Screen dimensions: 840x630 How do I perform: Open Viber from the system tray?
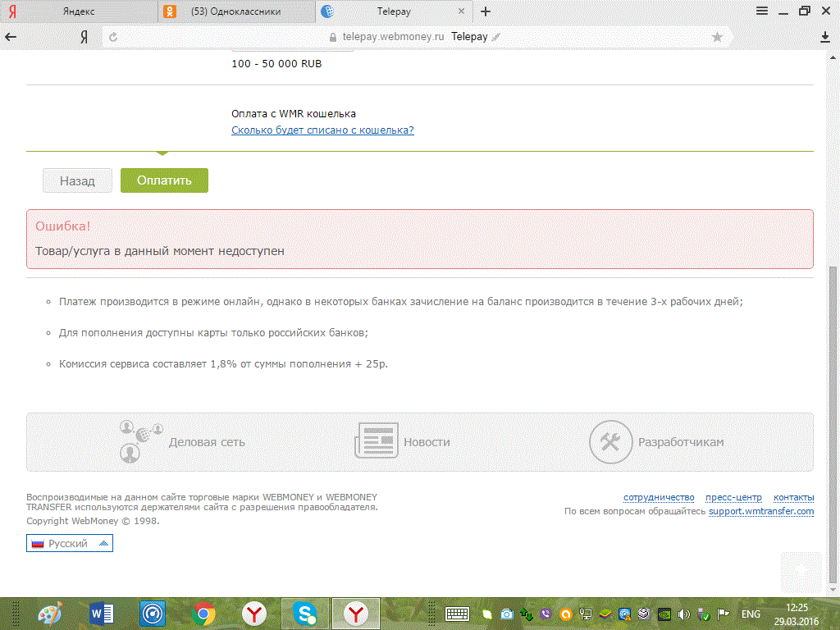click(546, 614)
